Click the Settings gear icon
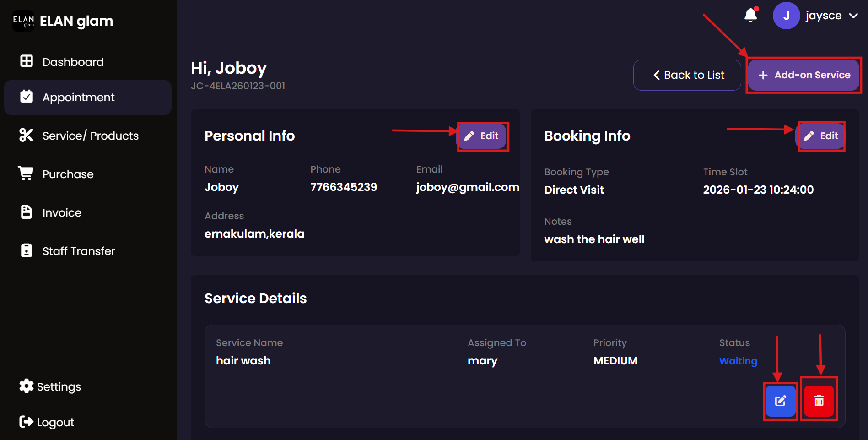This screenshot has height=440, width=868. pyautogui.click(x=27, y=386)
